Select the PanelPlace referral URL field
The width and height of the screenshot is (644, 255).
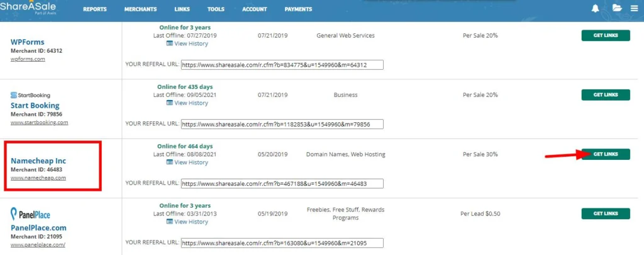tap(282, 243)
